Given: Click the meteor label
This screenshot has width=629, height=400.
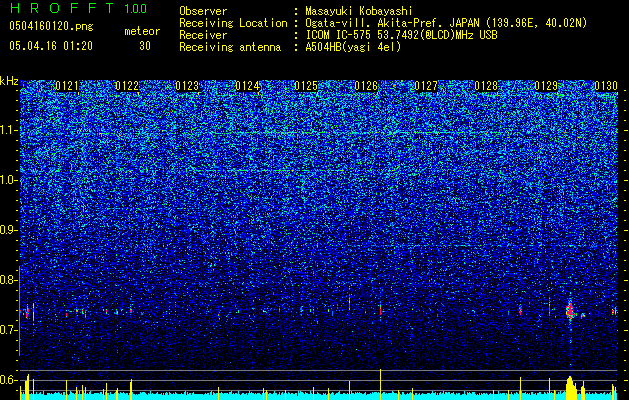Looking at the screenshot, I should [142, 31].
